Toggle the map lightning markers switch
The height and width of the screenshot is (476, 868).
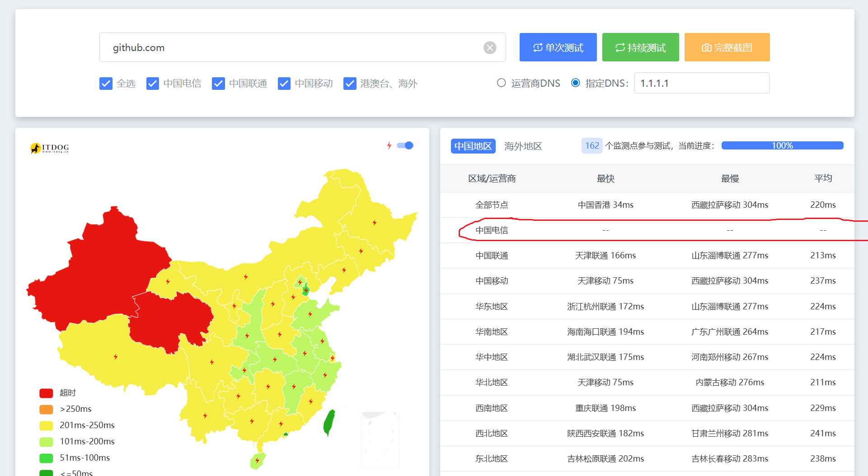[405, 145]
